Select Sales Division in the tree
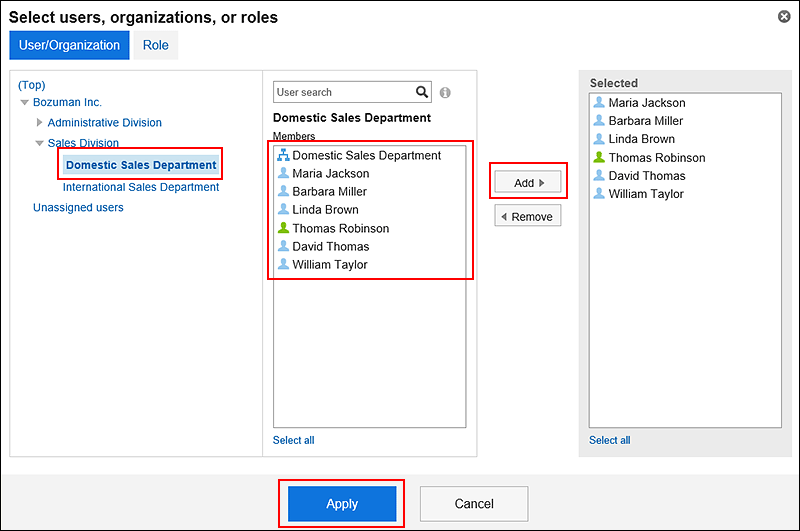Image resolution: width=800 pixels, height=531 pixels. [83, 143]
